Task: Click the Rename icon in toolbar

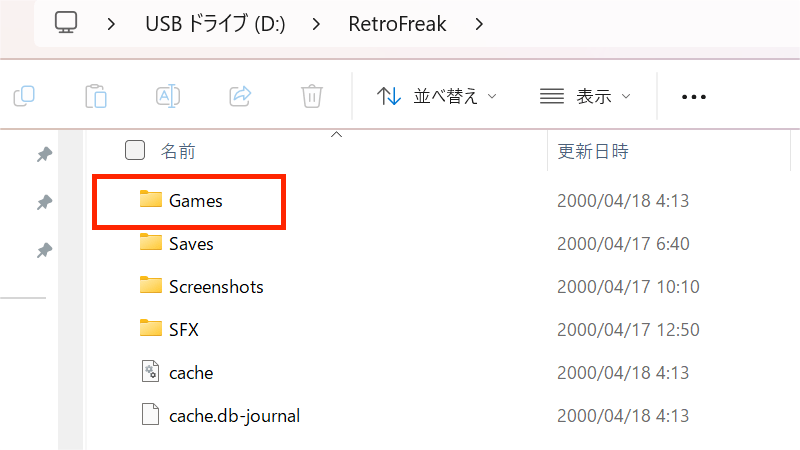Action: pos(168,96)
